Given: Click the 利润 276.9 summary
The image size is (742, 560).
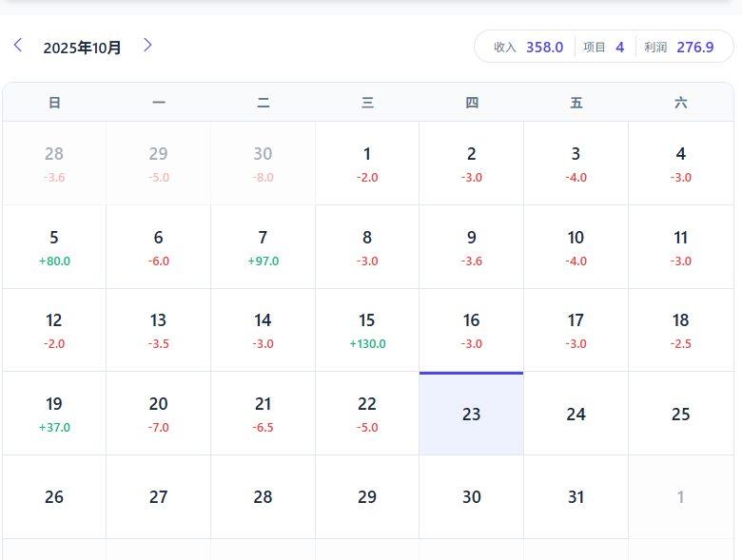Looking at the screenshot, I should 678,47.
